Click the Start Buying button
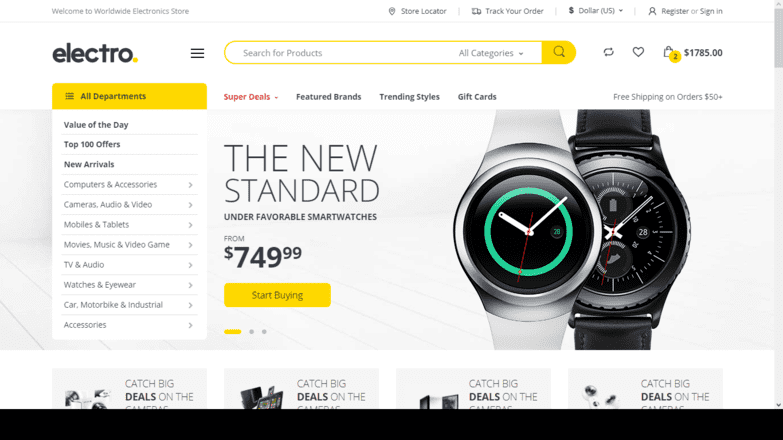The width and height of the screenshot is (783, 440). (x=277, y=295)
